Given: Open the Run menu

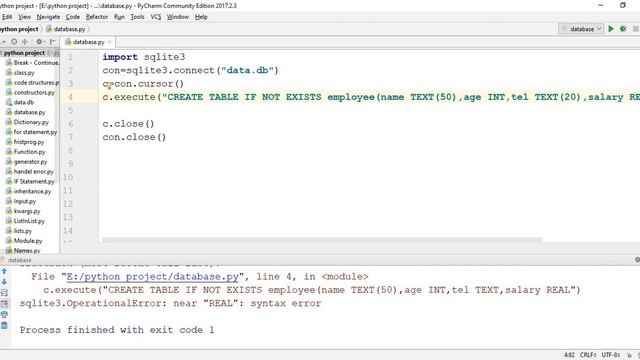Looking at the screenshot, I should point(119,17).
